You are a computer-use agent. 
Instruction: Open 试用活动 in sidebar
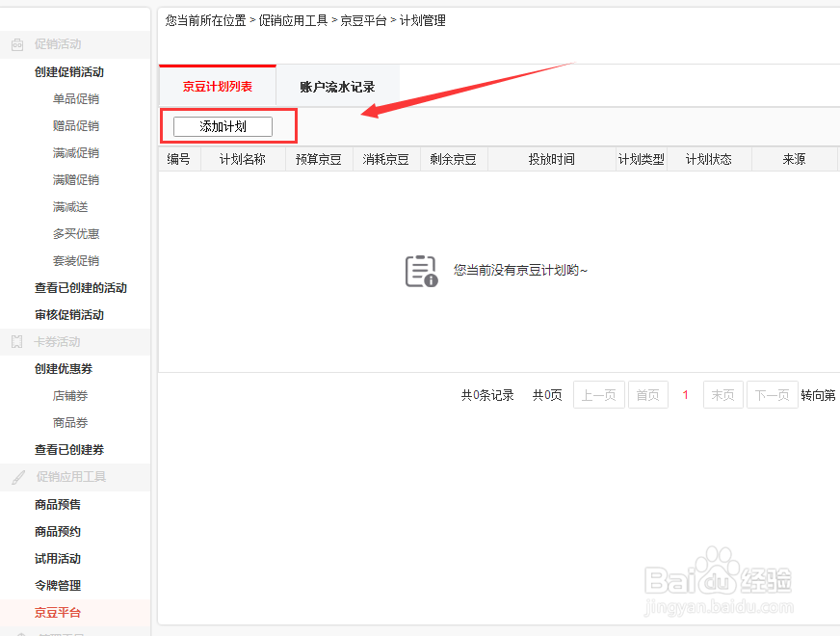(58, 559)
